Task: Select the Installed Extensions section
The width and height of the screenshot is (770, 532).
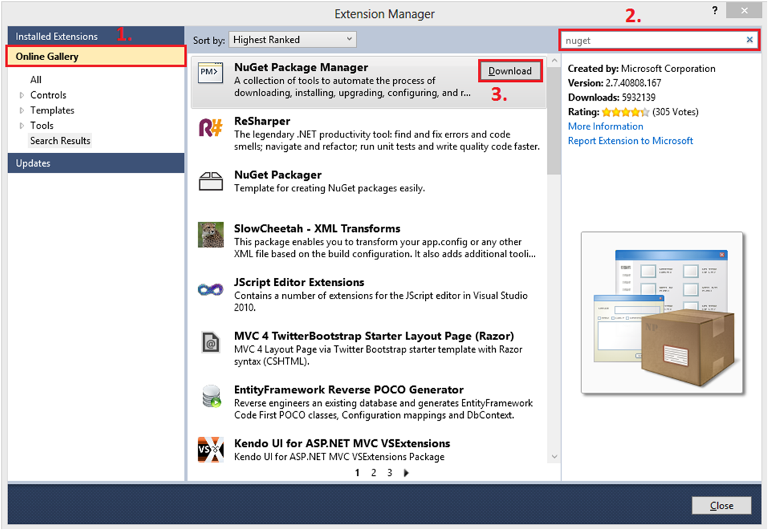Action: tap(96, 36)
